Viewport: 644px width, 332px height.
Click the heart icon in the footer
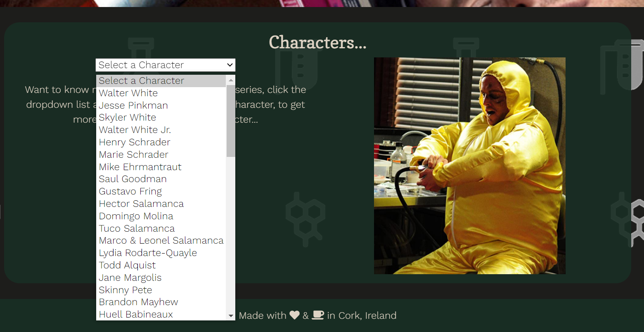[294, 315]
